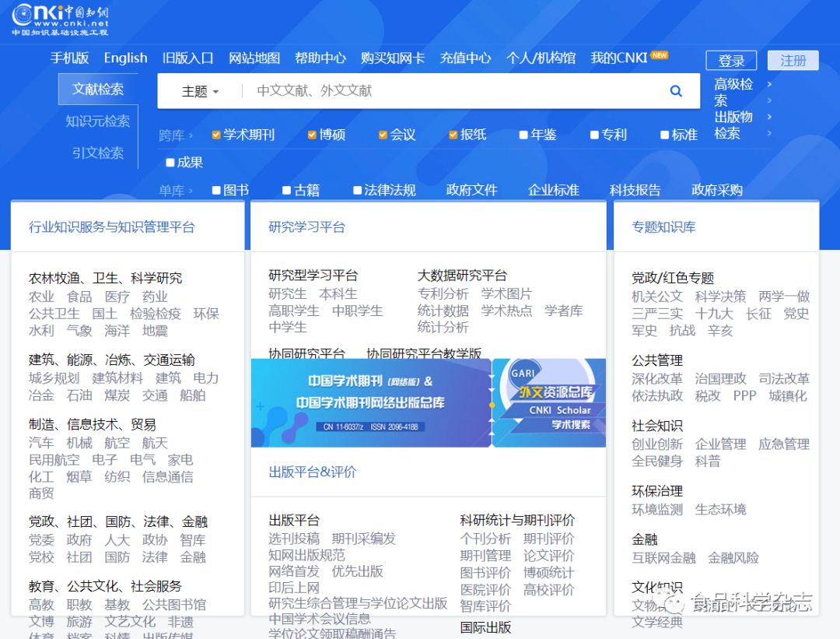
Task: Uncheck the 学术期刊 checkbox
Action: point(216,135)
